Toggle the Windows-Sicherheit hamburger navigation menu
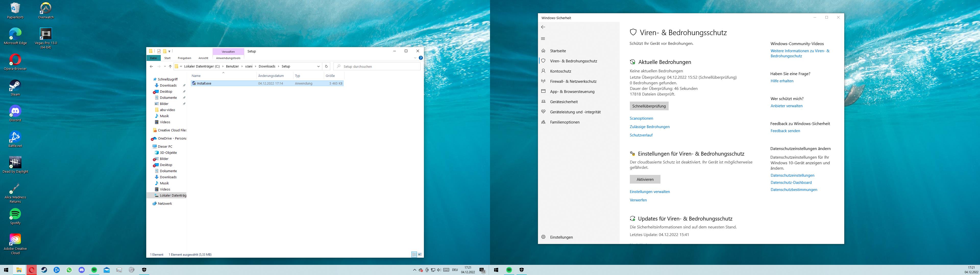 (543, 38)
